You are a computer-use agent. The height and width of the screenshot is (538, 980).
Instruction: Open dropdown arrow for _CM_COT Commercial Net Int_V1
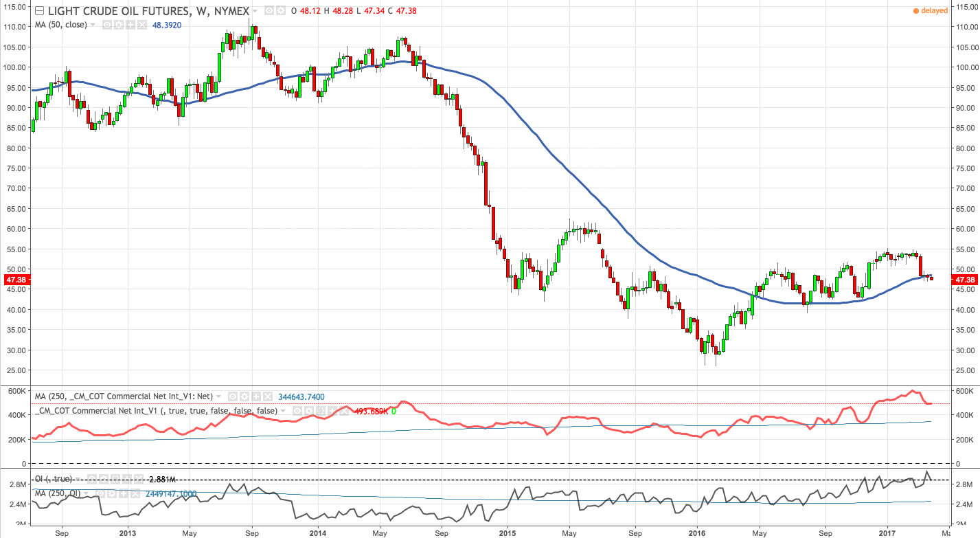coord(283,410)
